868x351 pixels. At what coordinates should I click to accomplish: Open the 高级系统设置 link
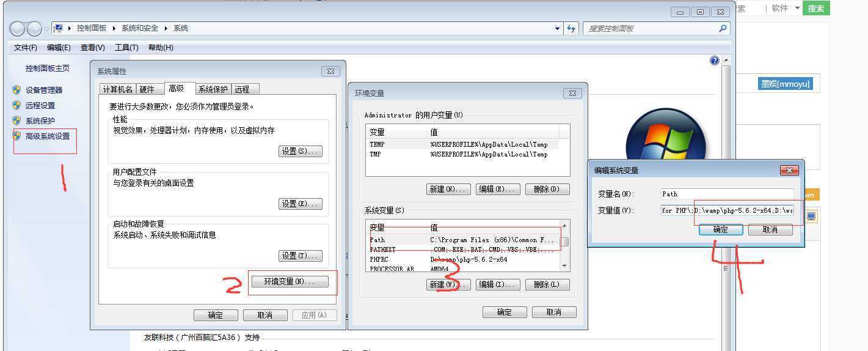(x=48, y=136)
